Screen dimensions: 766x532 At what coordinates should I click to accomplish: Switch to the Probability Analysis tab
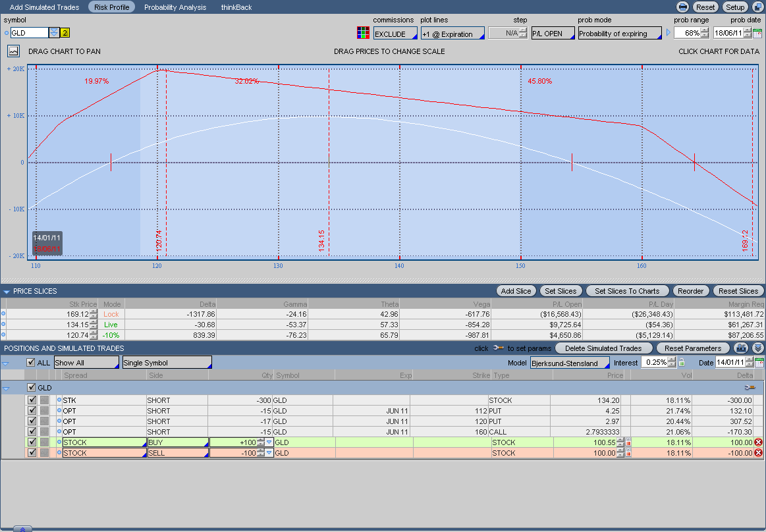[x=175, y=7]
